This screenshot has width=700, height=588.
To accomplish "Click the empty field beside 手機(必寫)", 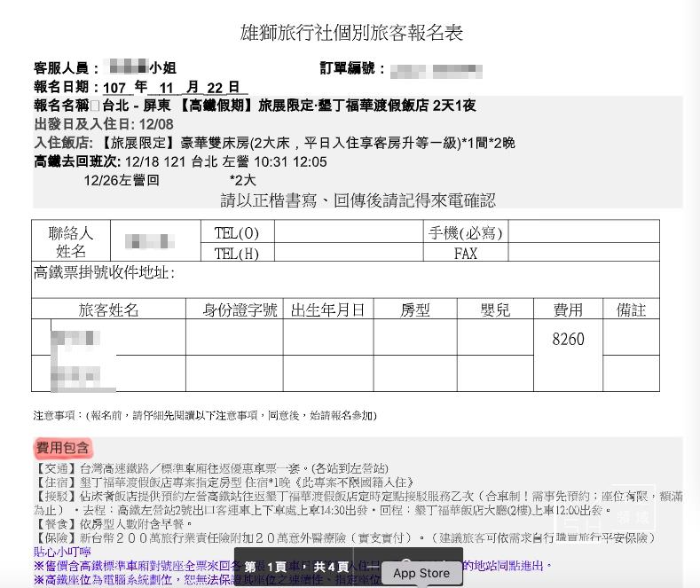I will [x=584, y=231].
